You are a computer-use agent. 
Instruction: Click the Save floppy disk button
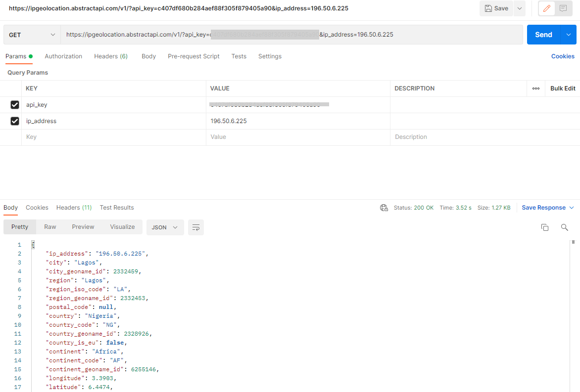coord(496,8)
